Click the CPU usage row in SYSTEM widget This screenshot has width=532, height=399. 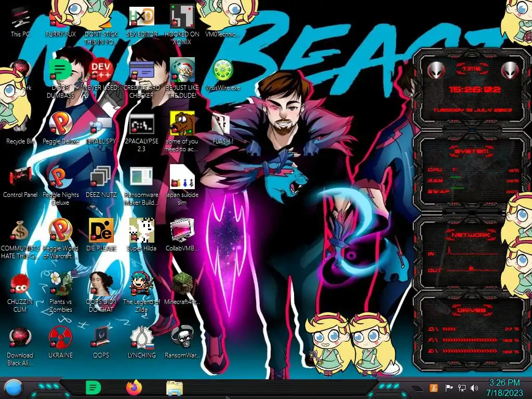click(474, 170)
